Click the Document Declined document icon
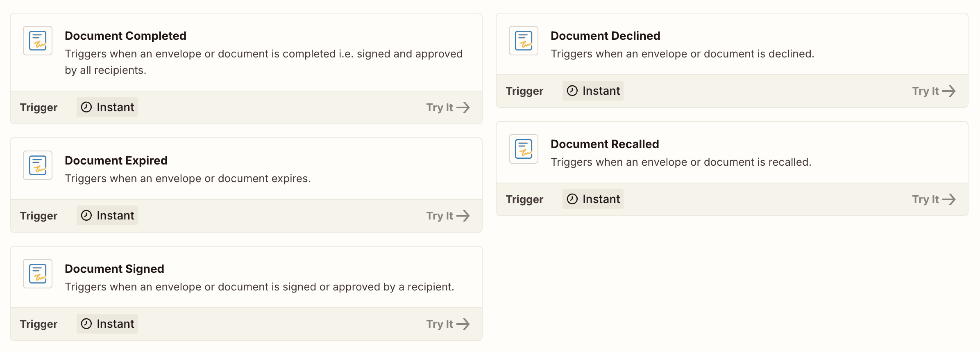980x352 pixels. (x=523, y=41)
